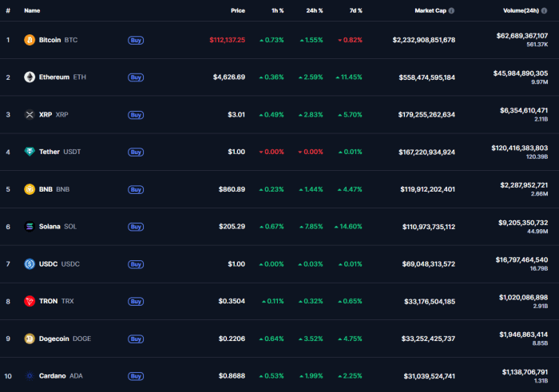The height and width of the screenshot is (392, 559).
Task: Sort table by the Name column header
Action: click(x=32, y=10)
